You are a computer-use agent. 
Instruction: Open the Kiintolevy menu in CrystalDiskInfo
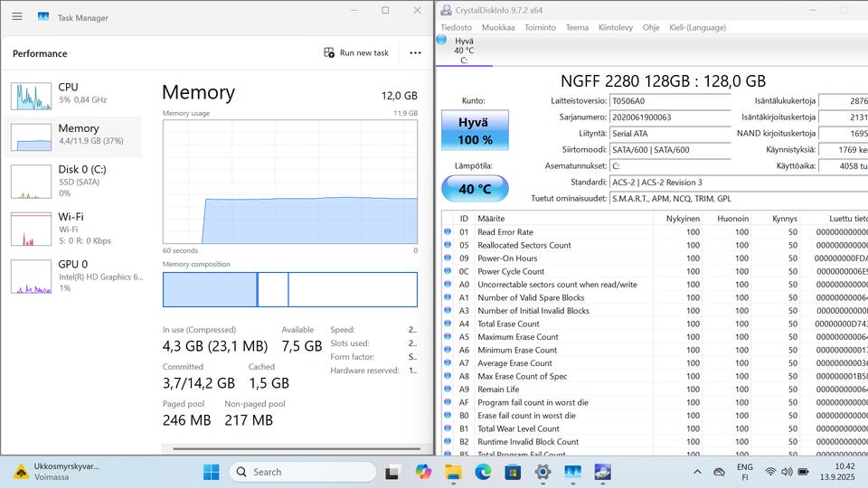[x=616, y=27]
